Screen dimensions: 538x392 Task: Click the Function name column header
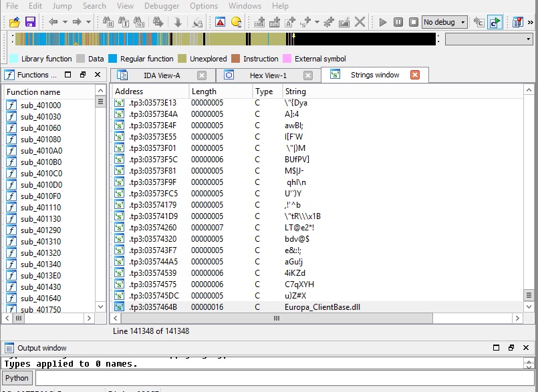pos(49,92)
